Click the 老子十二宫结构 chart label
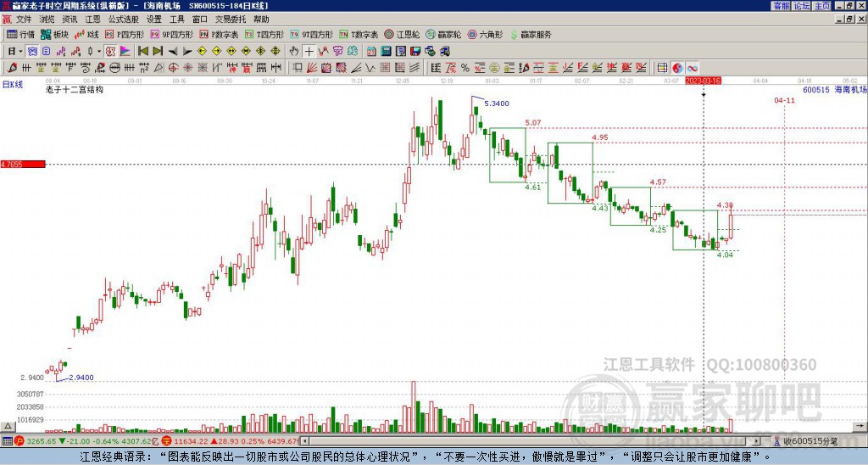Screen dimensions: 868x465 (x=75, y=89)
